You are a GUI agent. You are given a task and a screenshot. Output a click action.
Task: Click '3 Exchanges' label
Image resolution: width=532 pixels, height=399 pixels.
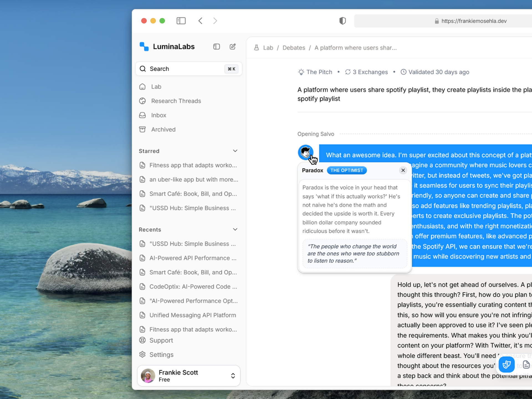click(x=370, y=72)
